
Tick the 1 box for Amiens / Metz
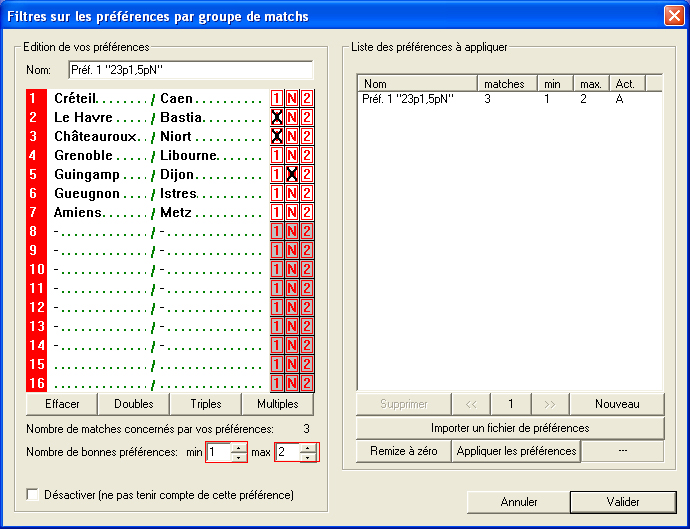(x=276, y=212)
